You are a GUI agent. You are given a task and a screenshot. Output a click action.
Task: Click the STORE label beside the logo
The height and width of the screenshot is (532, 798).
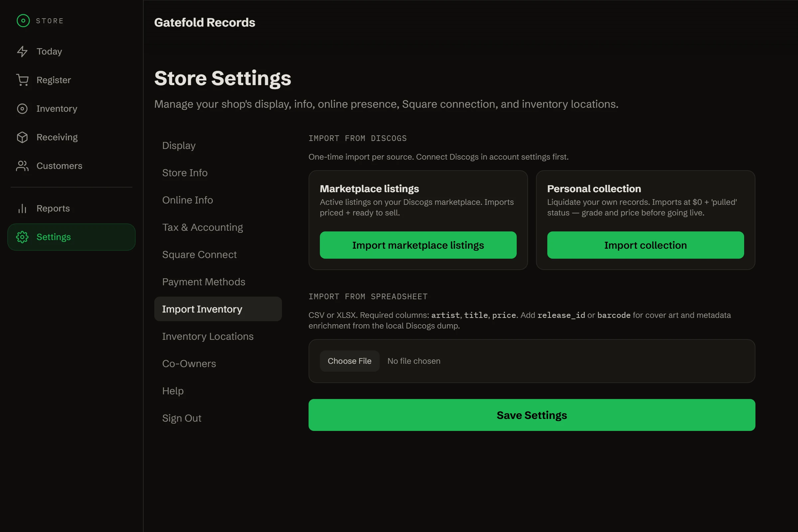pos(50,21)
